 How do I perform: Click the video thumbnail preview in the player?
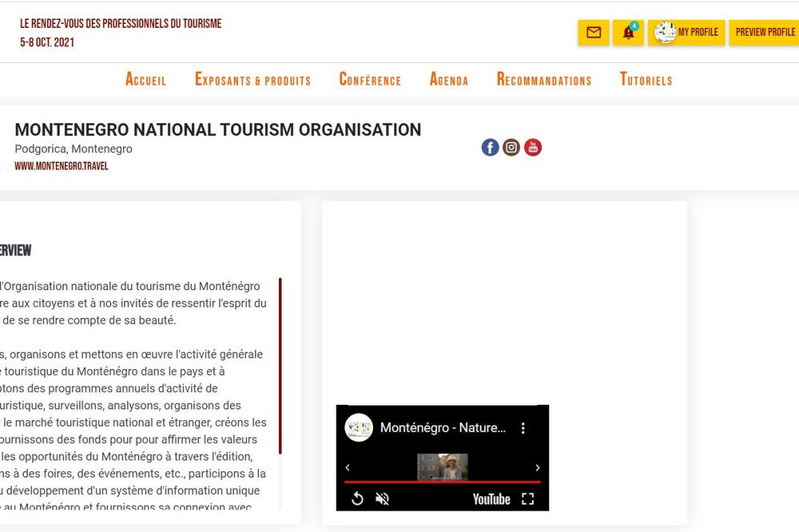click(x=442, y=466)
